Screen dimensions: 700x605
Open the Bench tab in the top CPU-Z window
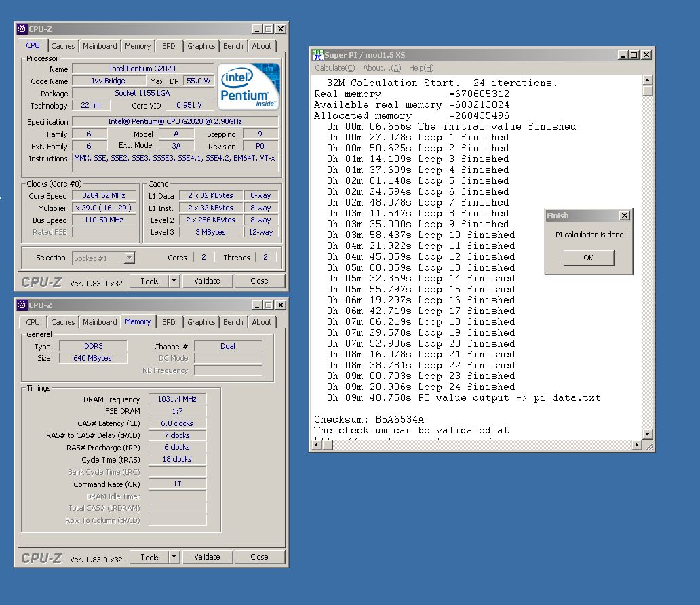[x=233, y=46]
